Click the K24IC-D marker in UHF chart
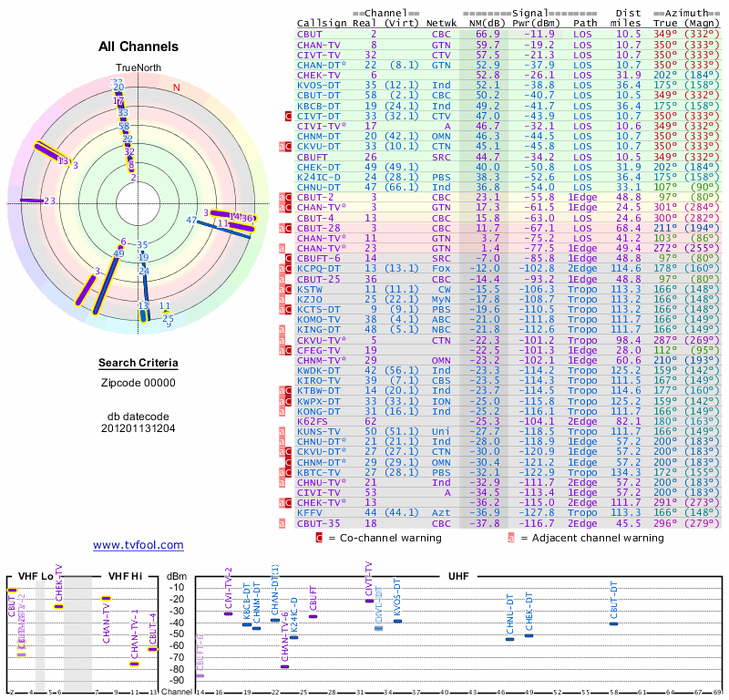The image size is (729, 700). (x=293, y=637)
